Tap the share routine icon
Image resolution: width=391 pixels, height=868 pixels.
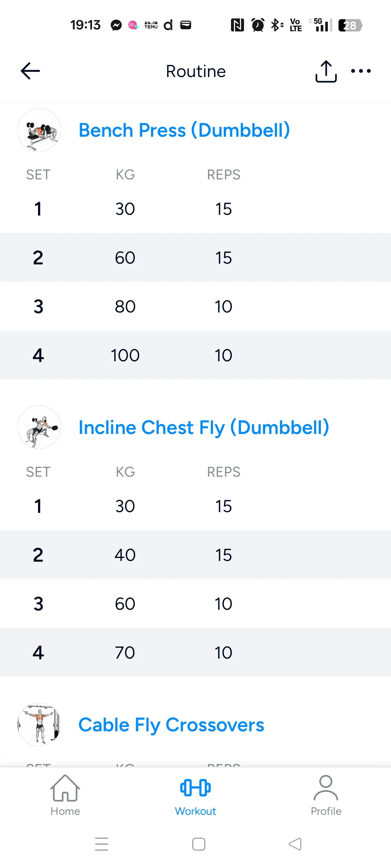pos(326,71)
